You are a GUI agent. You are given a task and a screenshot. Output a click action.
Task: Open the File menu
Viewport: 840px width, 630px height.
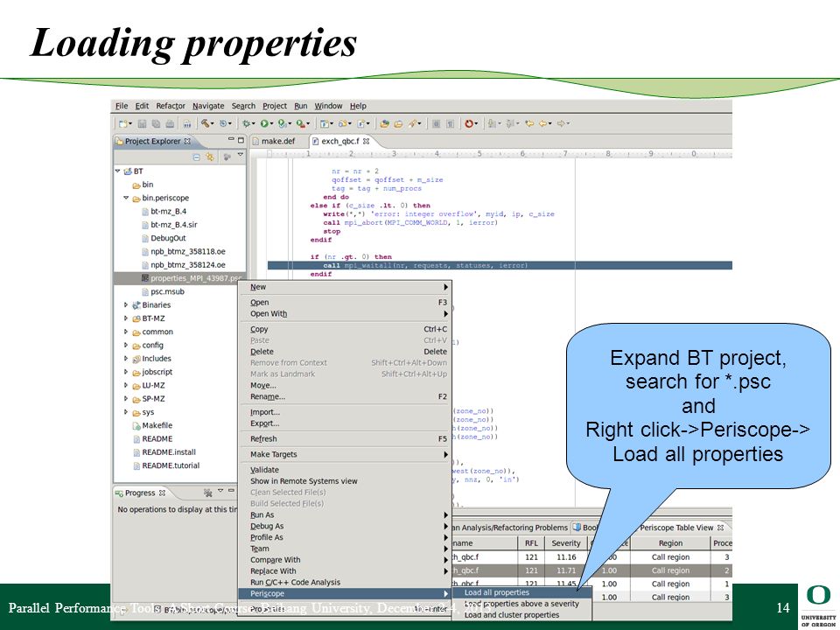[122, 106]
